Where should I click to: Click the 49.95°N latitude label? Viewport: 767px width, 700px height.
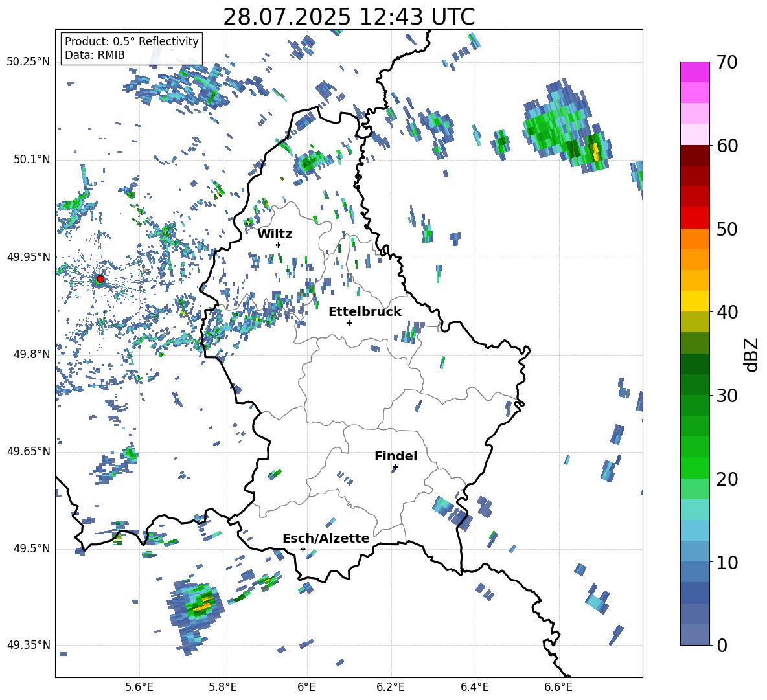[x=29, y=256]
